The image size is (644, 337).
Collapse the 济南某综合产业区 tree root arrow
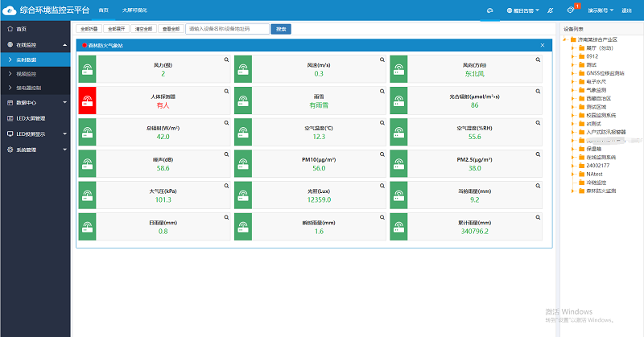point(566,40)
